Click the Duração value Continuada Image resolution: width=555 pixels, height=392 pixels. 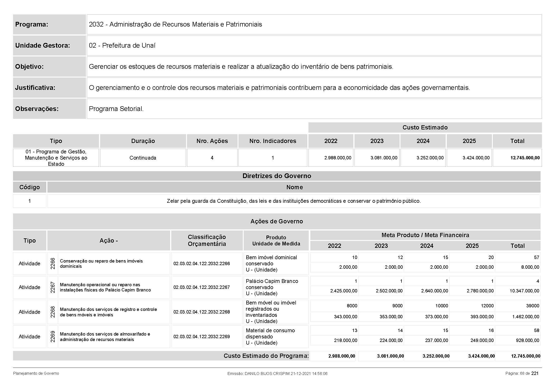[143, 158]
